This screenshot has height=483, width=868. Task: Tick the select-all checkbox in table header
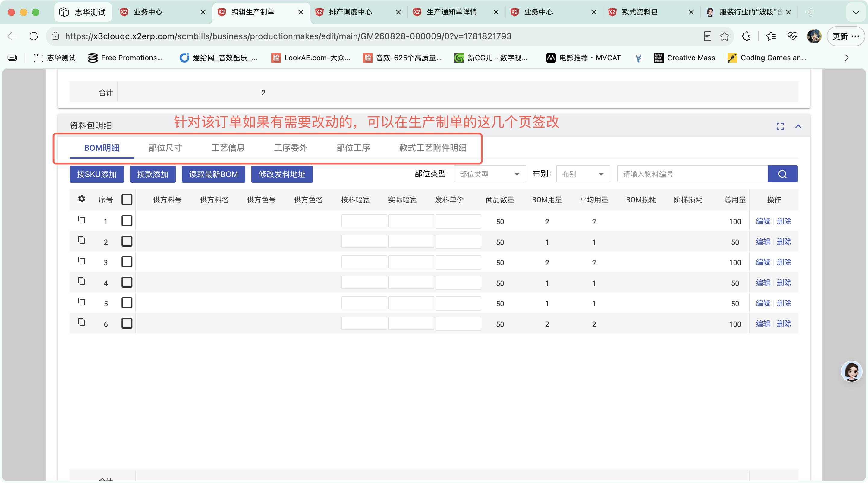coord(127,200)
